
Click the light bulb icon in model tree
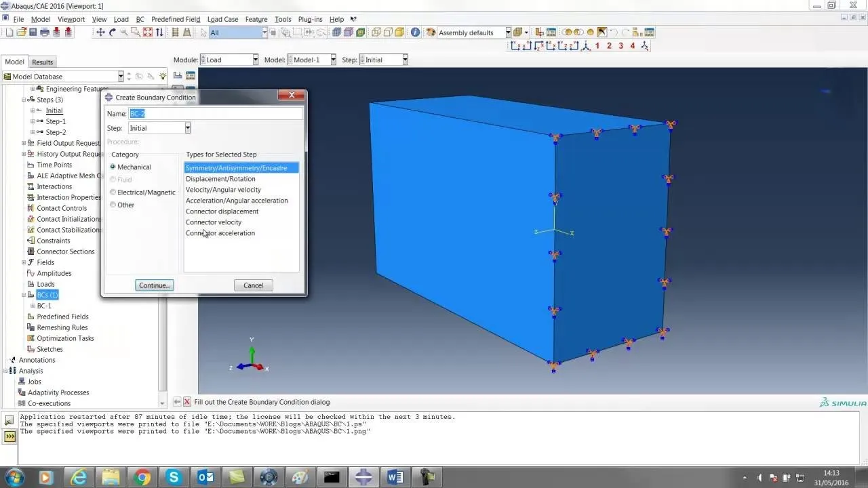163,77
